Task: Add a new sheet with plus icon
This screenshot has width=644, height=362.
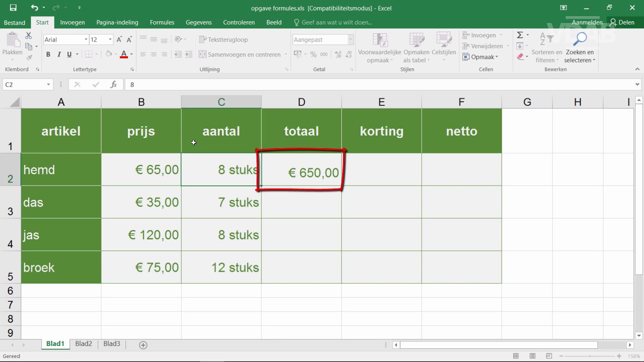Action: (143, 345)
